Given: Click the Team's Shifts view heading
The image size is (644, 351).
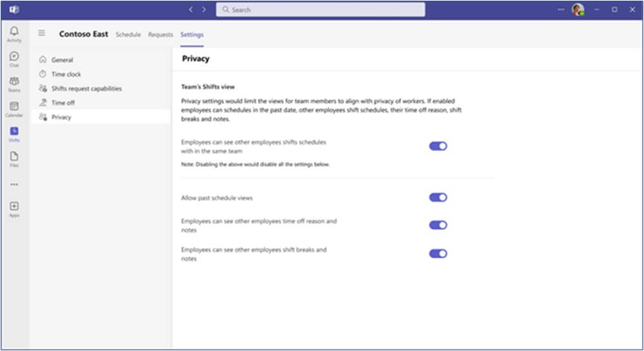Looking at the screenshot, I should (208, 86).
